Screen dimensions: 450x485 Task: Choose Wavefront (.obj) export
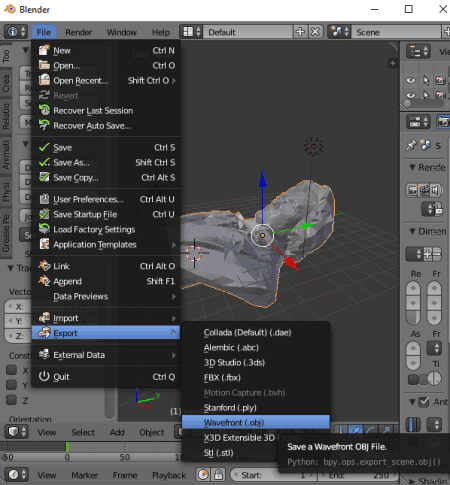[x=256, y=422]
